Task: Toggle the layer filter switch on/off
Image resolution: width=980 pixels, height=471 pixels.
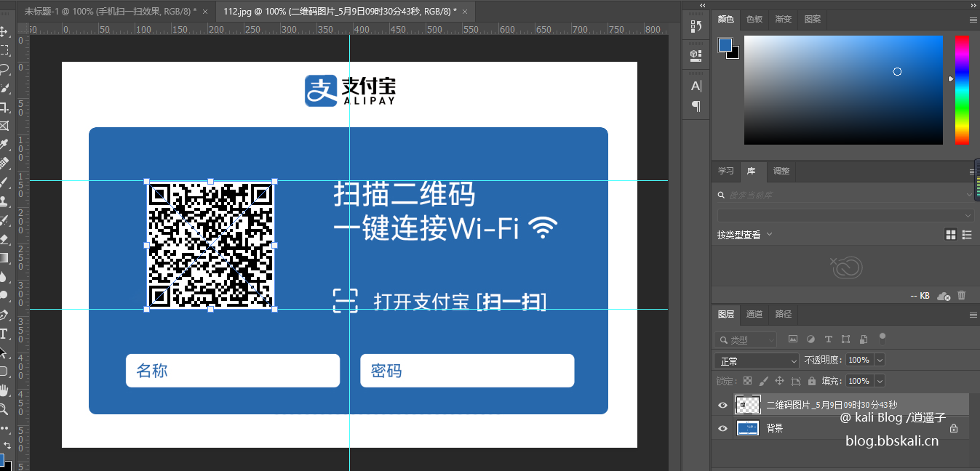Action: pyautogui.click(x=883, y=338)
